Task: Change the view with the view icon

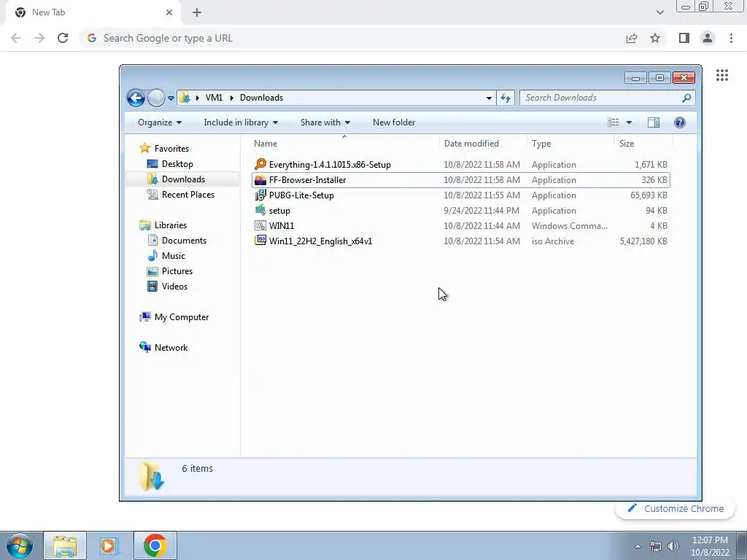Action: tap(613, 122)
